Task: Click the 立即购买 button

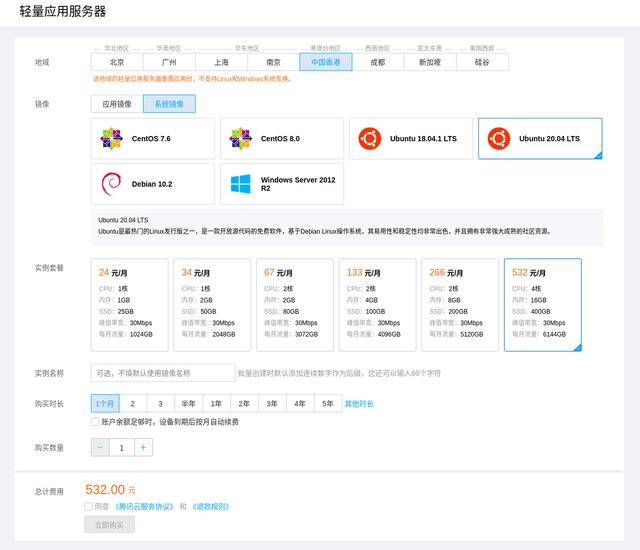Action: point(109,525)
